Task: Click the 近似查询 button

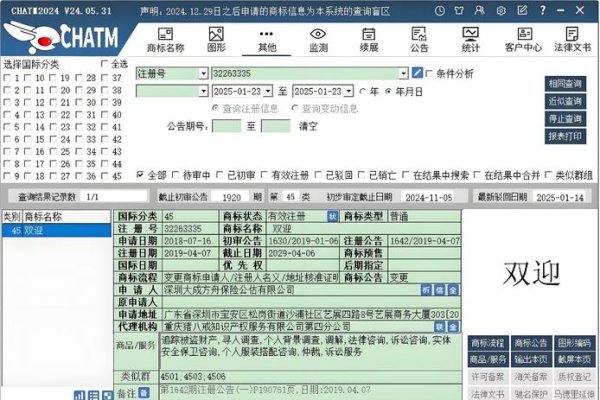Action: pos(565,101)
